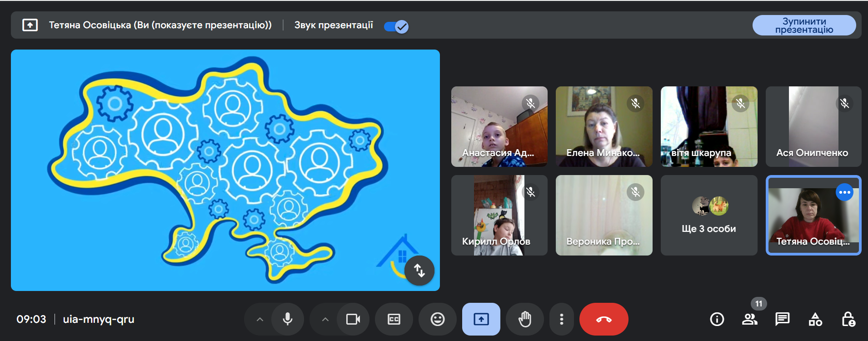Open chat messages icon

pos(783,319)
